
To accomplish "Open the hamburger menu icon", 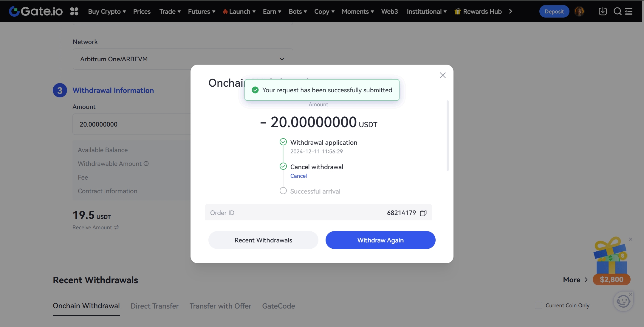I will tap(629, 11).
